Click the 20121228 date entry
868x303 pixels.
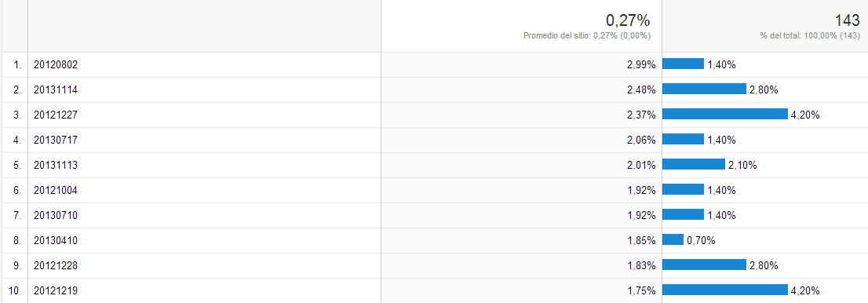click(x=56, y=265)
